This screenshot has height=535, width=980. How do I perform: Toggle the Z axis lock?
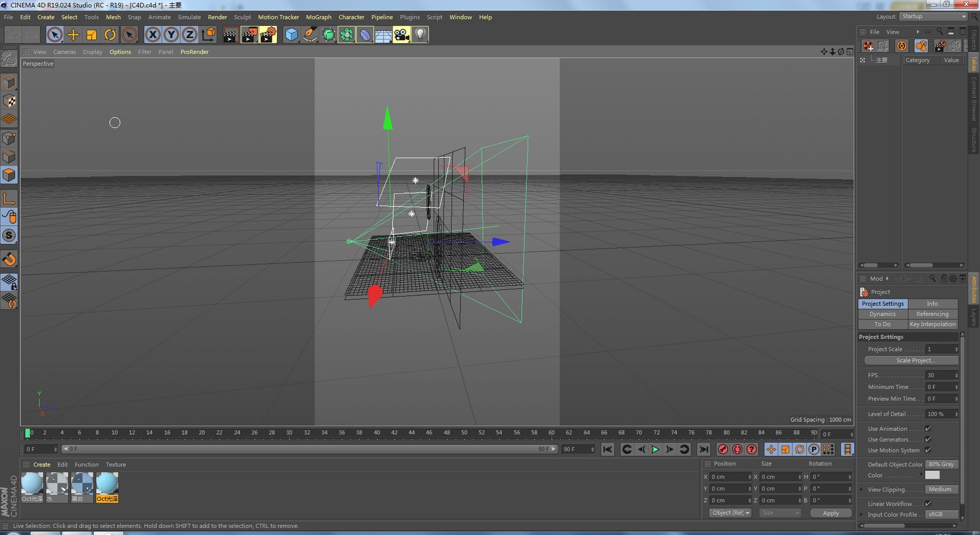pyautogui.click(x=189, y=35)
